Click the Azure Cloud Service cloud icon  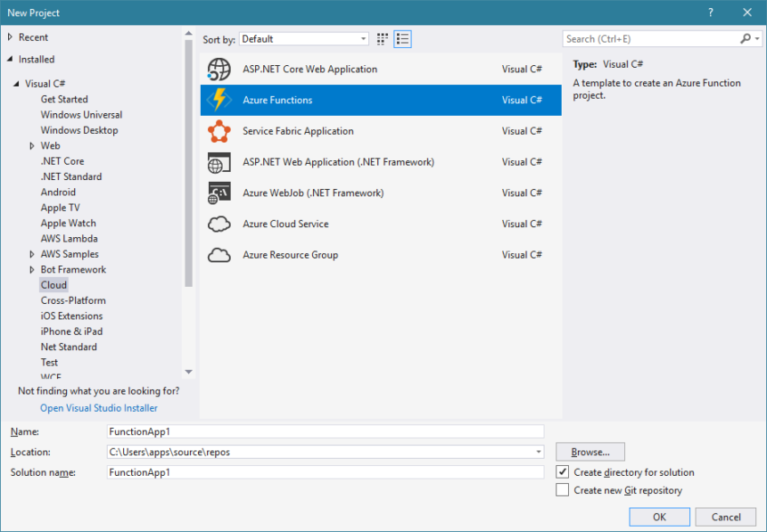(219, 224)
